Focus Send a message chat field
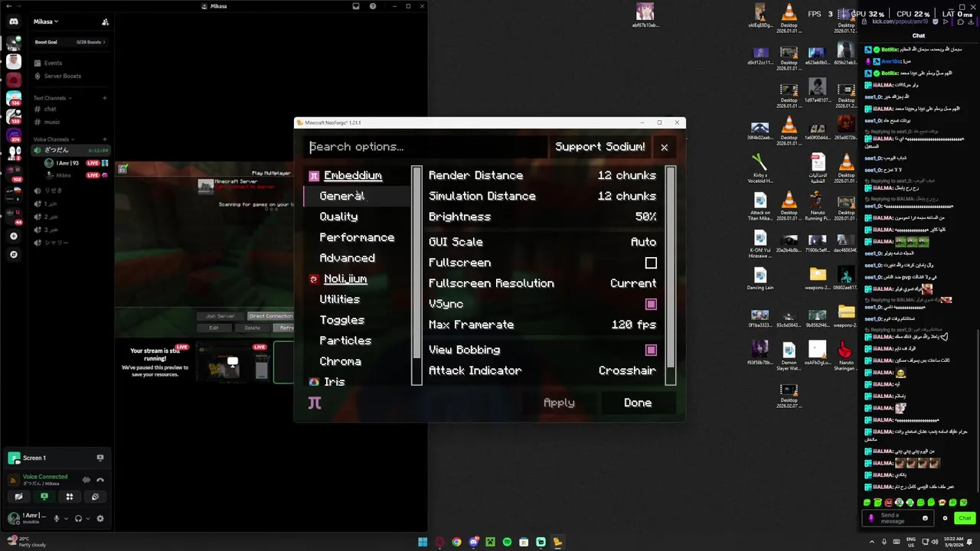Viewport: 980px width, 551px height. [897, 518]
